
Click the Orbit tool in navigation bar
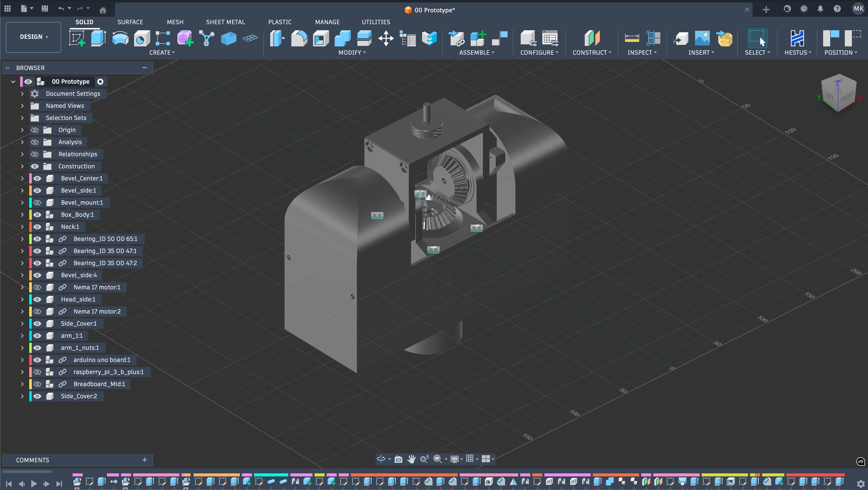[381, 459]
